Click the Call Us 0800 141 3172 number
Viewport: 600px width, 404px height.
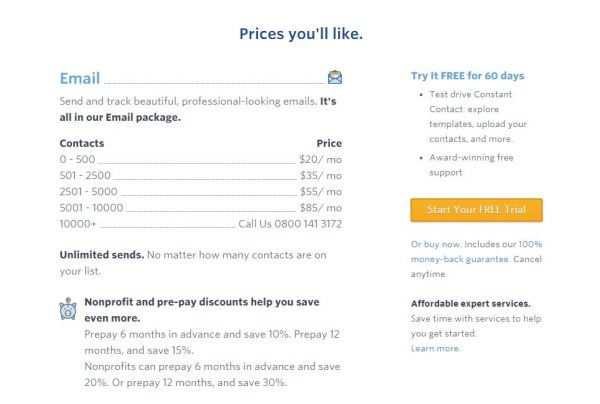click(x=290, y=224)
